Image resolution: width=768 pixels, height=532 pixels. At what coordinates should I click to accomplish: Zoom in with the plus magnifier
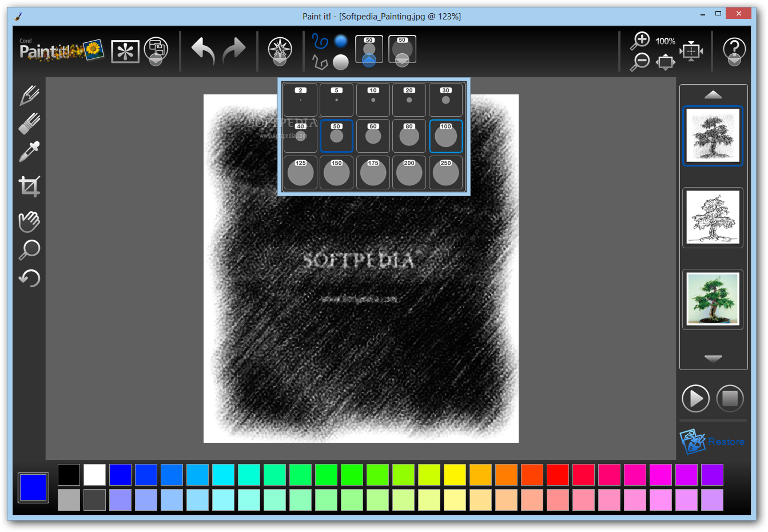pos(640,41)
